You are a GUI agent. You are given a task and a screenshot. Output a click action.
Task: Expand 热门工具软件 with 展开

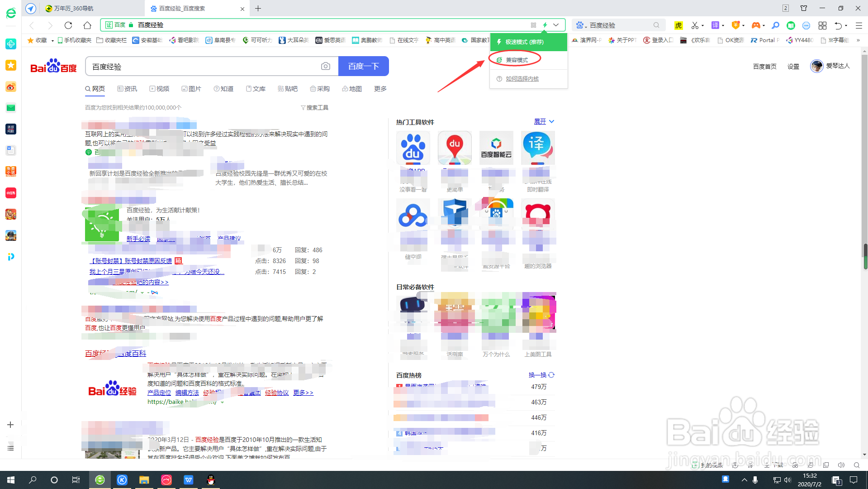click(x=544, y=121)
